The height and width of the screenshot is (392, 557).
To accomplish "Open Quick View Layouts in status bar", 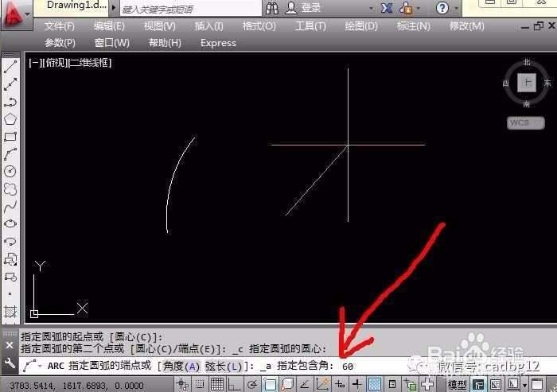I will click(x=478, y=385).
